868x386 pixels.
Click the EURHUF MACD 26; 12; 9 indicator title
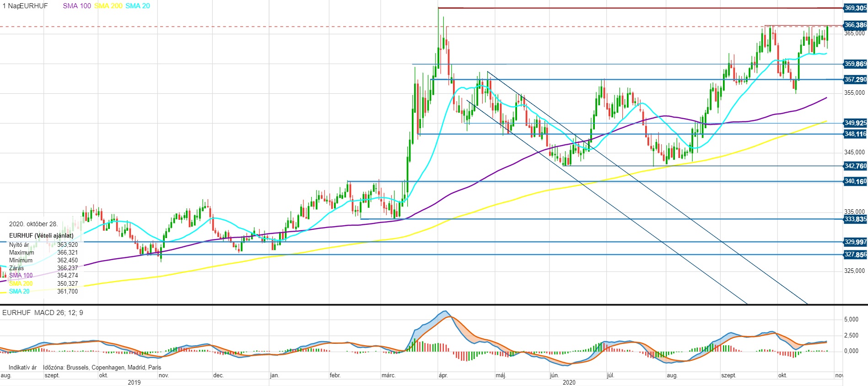coord(43,313)
